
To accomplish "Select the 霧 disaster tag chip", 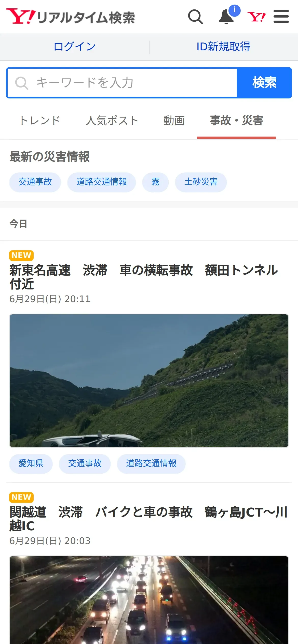I will [155, 182].
